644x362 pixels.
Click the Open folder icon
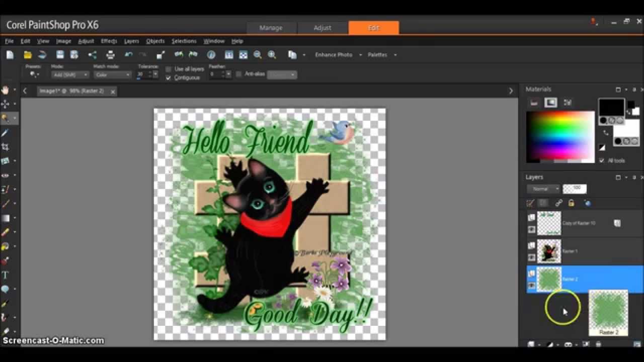pyautogui.click(x=28, y=55)
